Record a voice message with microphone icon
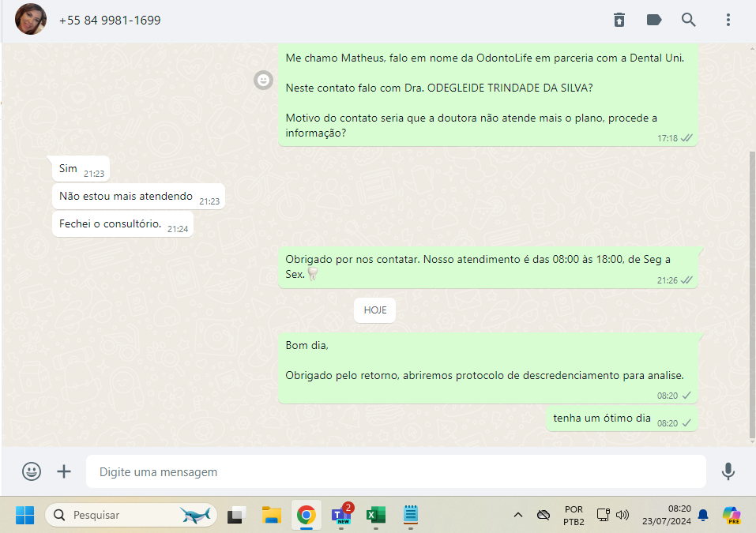The width and height of the screenshot is (756, 533). click(x=728, y=471)
